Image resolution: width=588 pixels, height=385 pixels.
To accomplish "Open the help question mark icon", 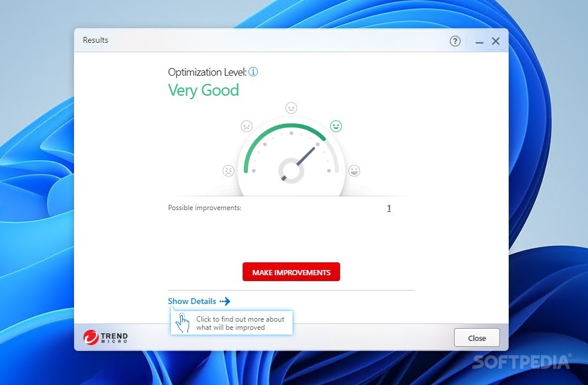I will click(x=455, y=41).
